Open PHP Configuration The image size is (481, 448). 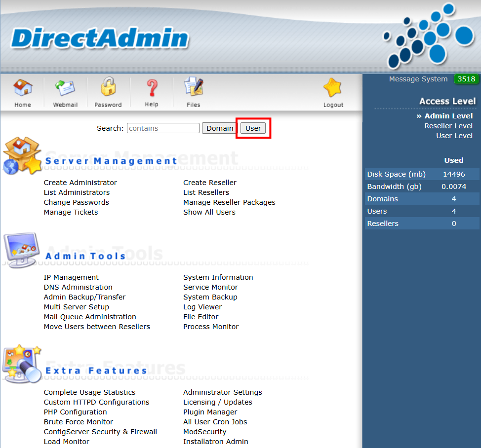(76, 412)
